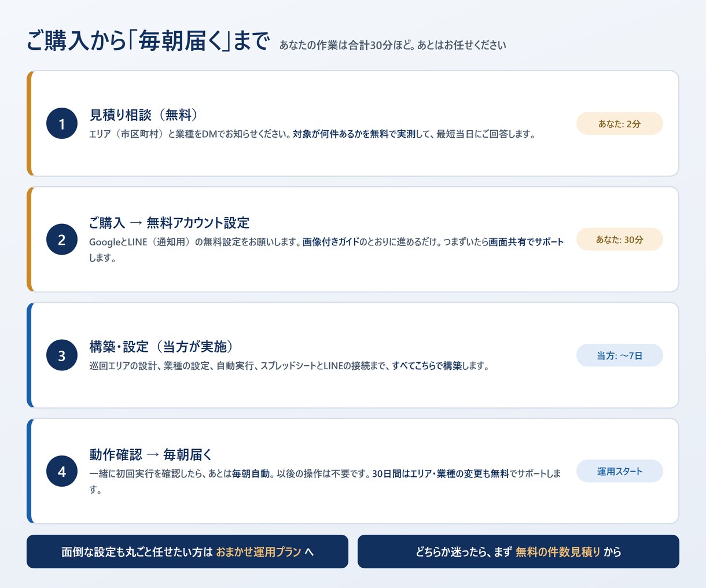This screenshot has height=588, width=706.
Task: Click step number 3 circle
Action: coord(62,355)
